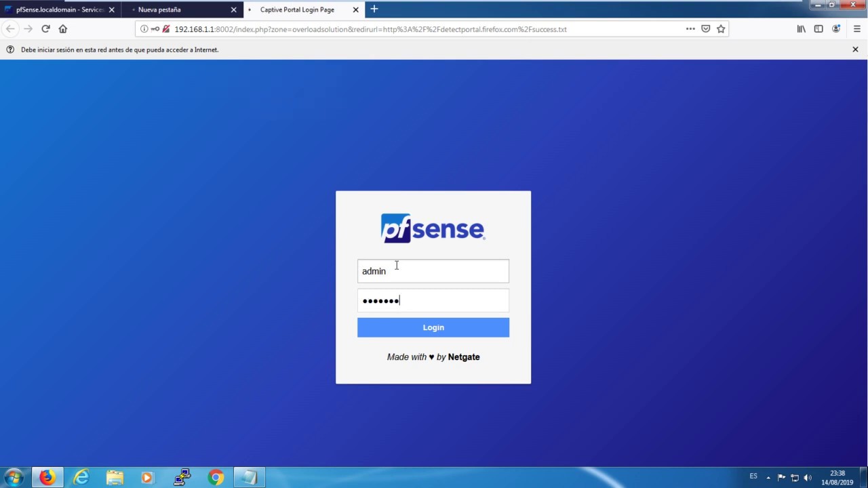
Task: Open the volume speaker tray icon
Action: click(808, 477)
